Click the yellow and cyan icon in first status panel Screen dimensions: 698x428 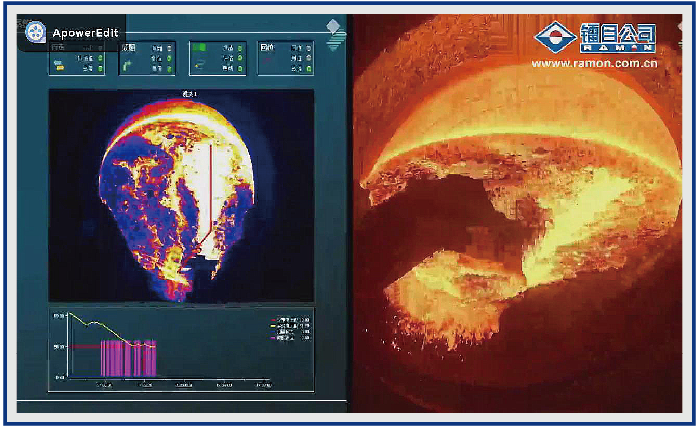click(x=60, y=64)
